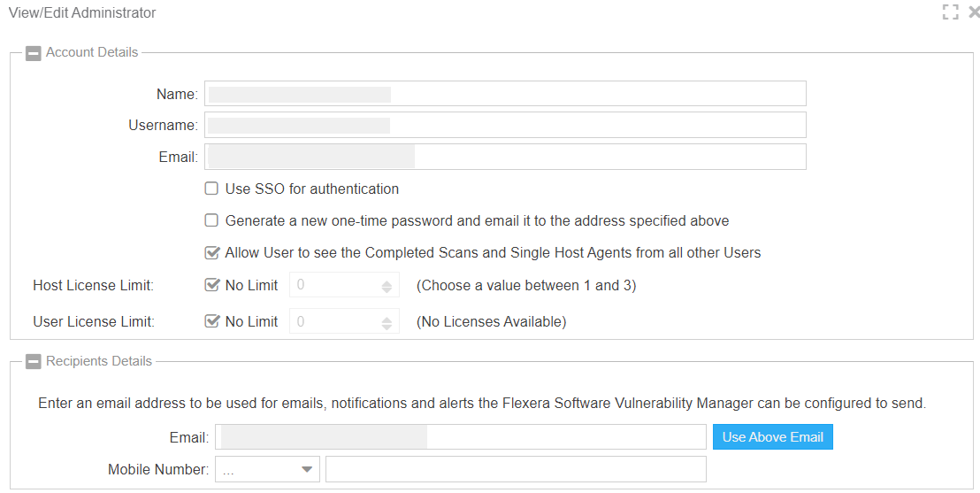The image size is (980, 493).
Task: Maximize the View/Edit Administrator dialog
Action: (x=950, y=12)
